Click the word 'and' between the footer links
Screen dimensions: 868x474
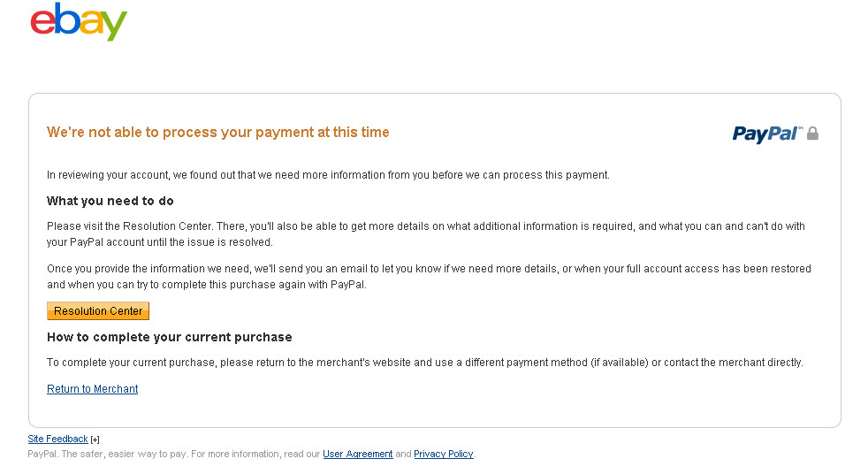(x=403, y=454)
